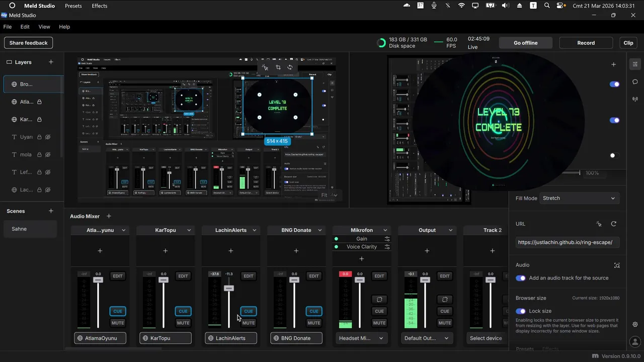Click the lock icon on mola layer

[x=39, y=154]
